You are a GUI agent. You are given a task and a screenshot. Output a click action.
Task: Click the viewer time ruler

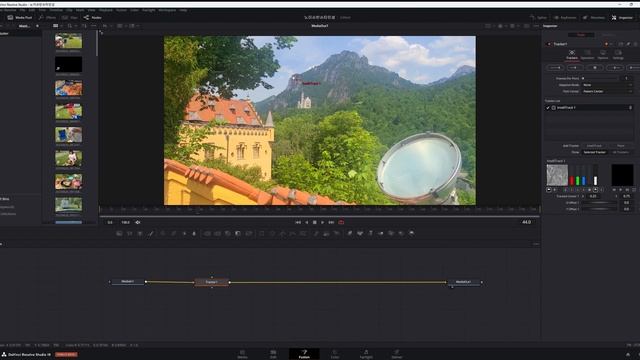coord(320,209)
